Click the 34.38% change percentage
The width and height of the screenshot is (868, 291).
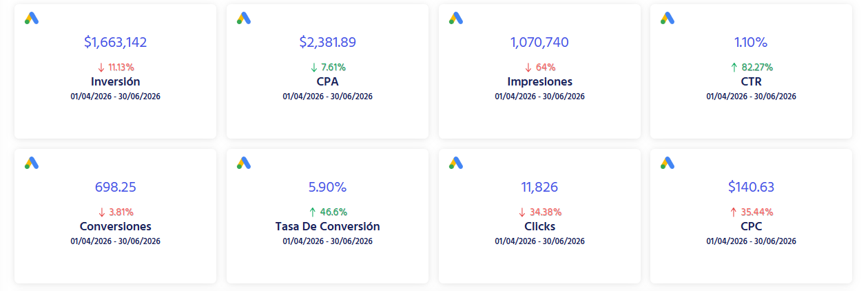pos(546,212)
